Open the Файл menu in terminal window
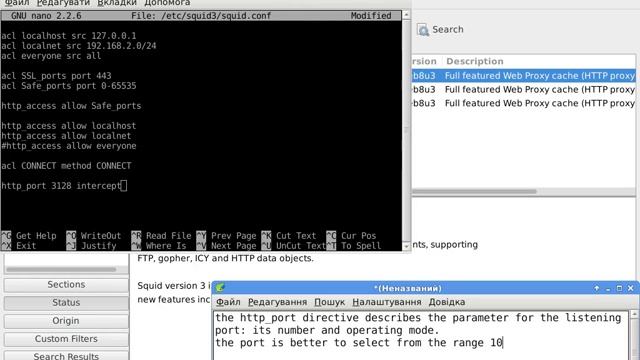The image size is (640, 360). [x=17, y=2]
